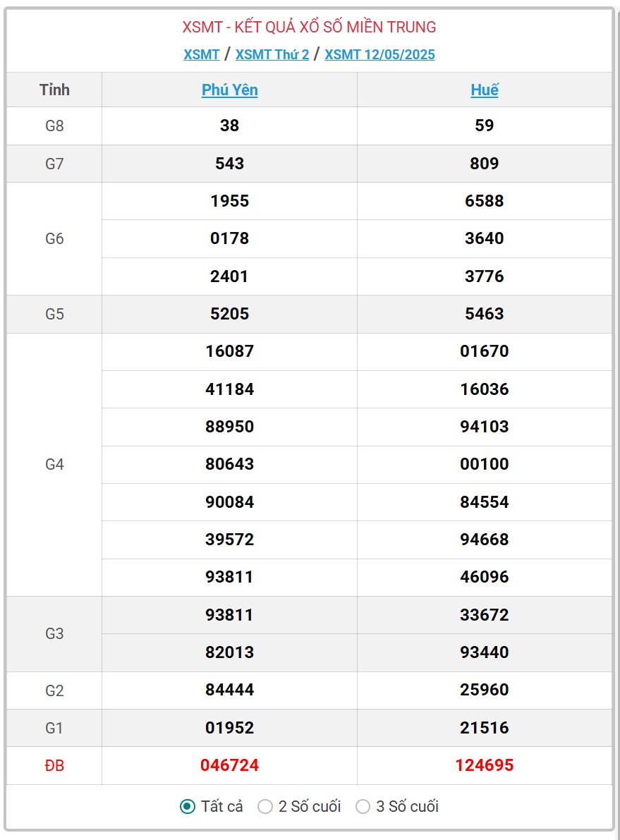This screenshot has width=620, height=840.
Task: Select the "Tất cả" radio button
Action: pos(188,806)
